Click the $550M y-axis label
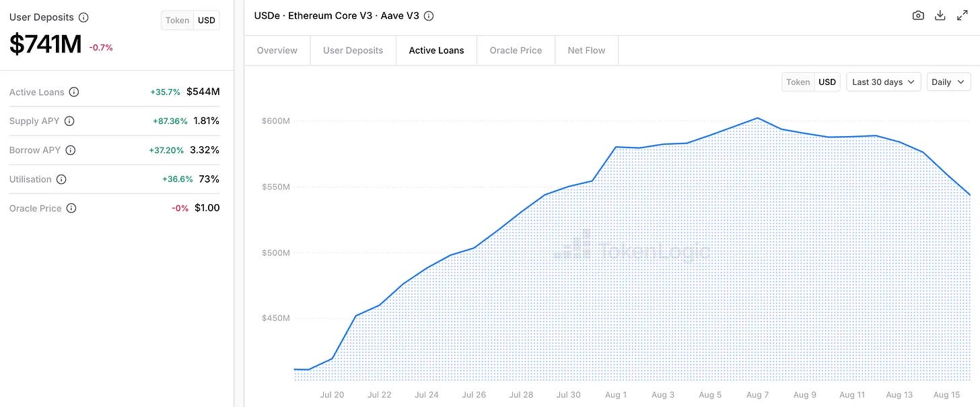The image size is (980, 407). [276, 187]
